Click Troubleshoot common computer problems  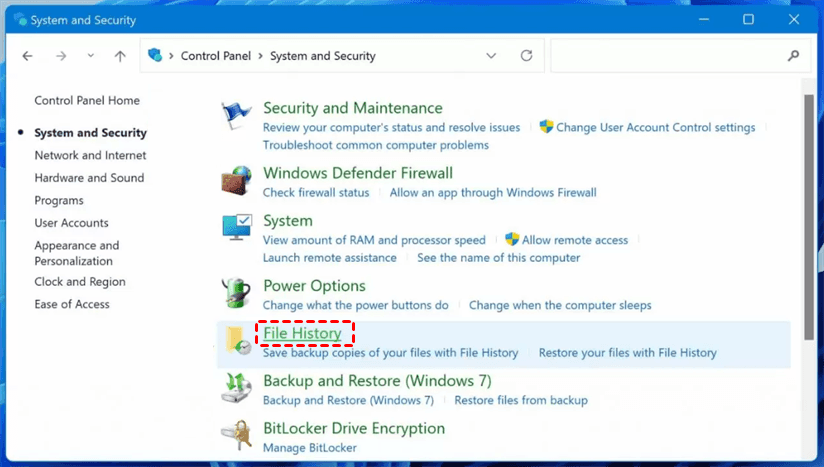(376, 146)
